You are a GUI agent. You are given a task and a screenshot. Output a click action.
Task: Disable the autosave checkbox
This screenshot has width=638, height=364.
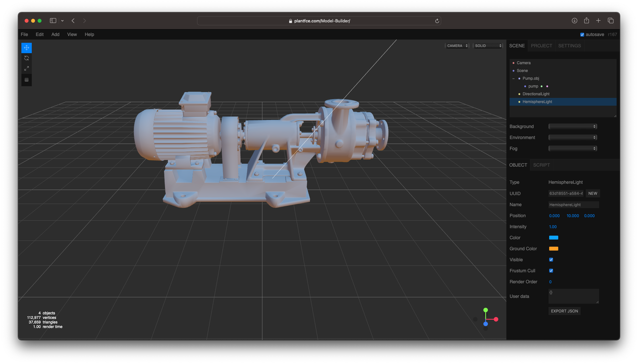(582, 35)
